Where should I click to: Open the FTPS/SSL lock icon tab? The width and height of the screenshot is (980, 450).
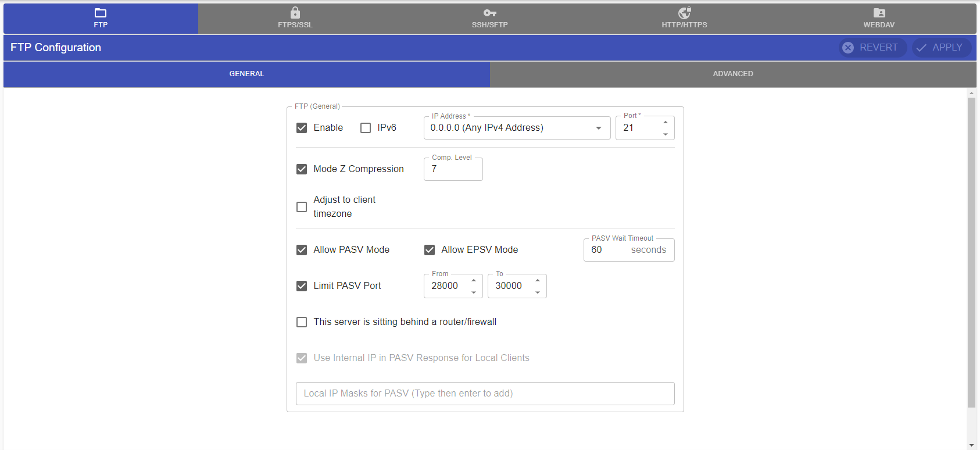pyautogui.click(x=295, y=18)
